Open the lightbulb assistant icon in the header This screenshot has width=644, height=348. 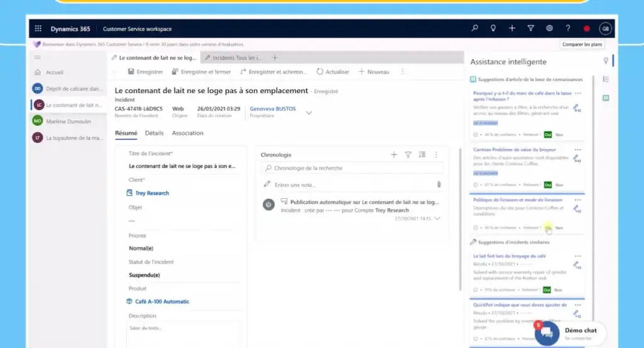(x=493, y=28)
